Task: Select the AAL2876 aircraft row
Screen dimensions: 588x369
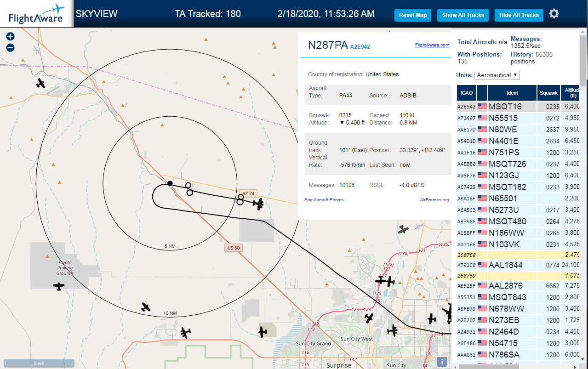Action: point(518,286)
